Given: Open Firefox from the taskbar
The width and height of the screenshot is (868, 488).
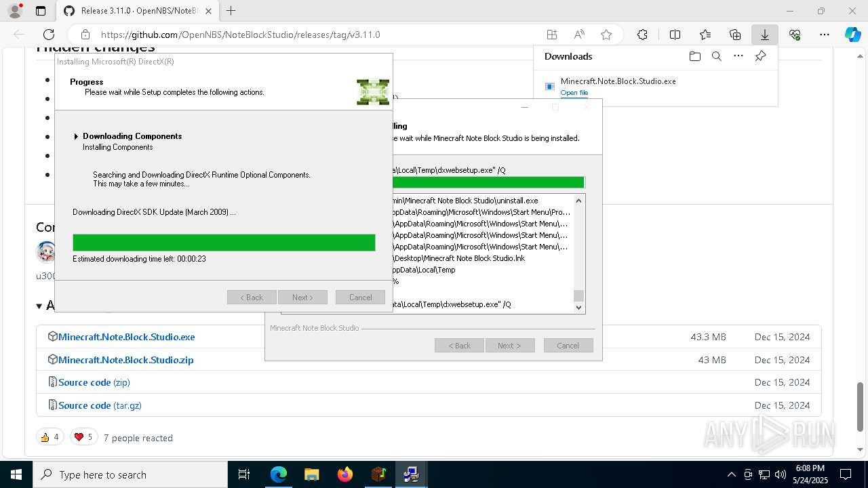Looking at the screenshot, I should click(345, 474).
